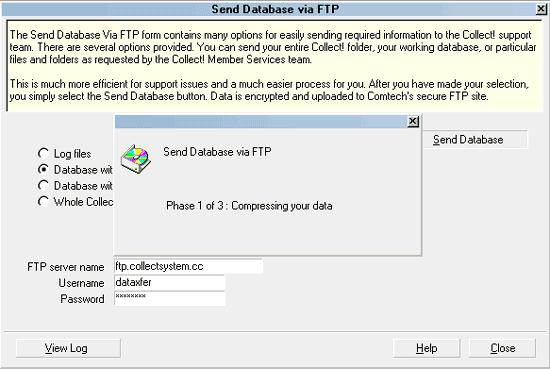Image resolution: width=550 pixels, height=369 pixels.
Task: Click the Help button
Action: pyautogui.click(x=426, y=348)
